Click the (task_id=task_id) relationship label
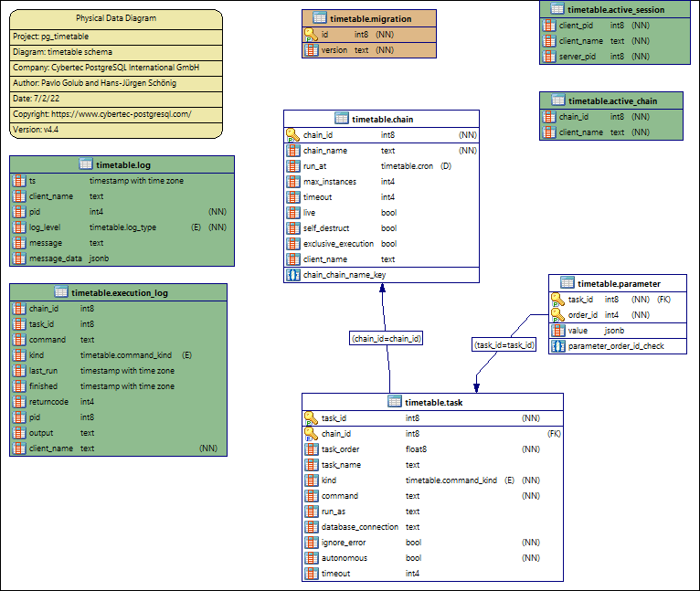This screenshot has width=700, height=591. click(504, 344)
